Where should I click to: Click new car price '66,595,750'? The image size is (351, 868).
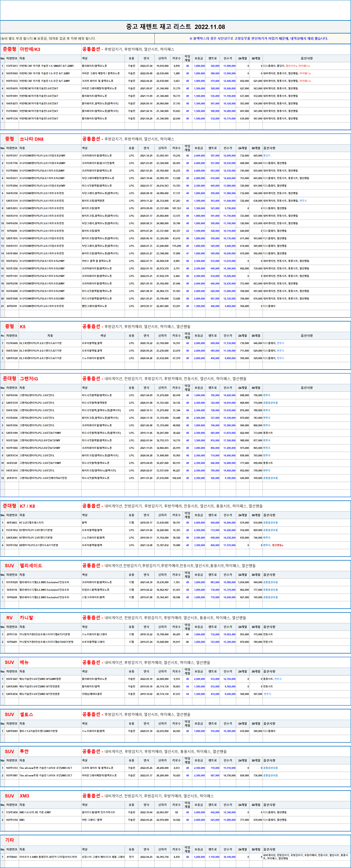(162, 857)
